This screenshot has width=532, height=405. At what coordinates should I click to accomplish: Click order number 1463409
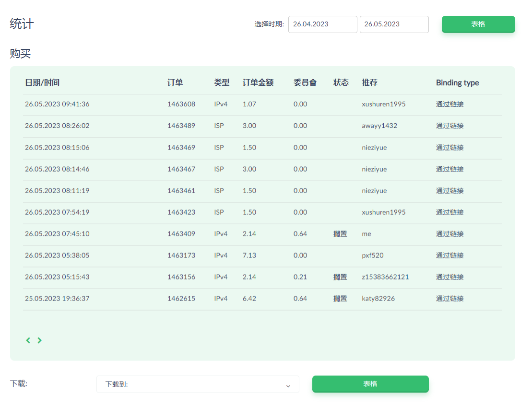[x=181, y=234]
